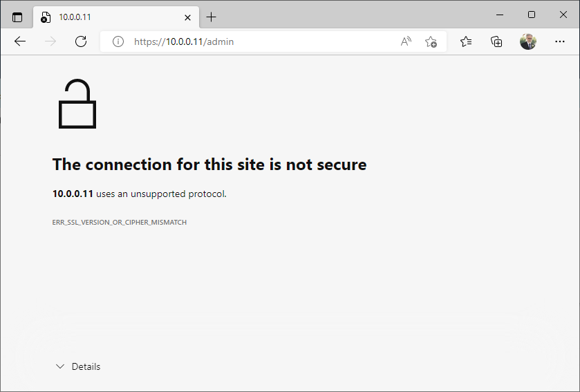The height and width of the screenshot is (392, 580).
Task: Click the Refresh page icon
Action: pos(81,41)
